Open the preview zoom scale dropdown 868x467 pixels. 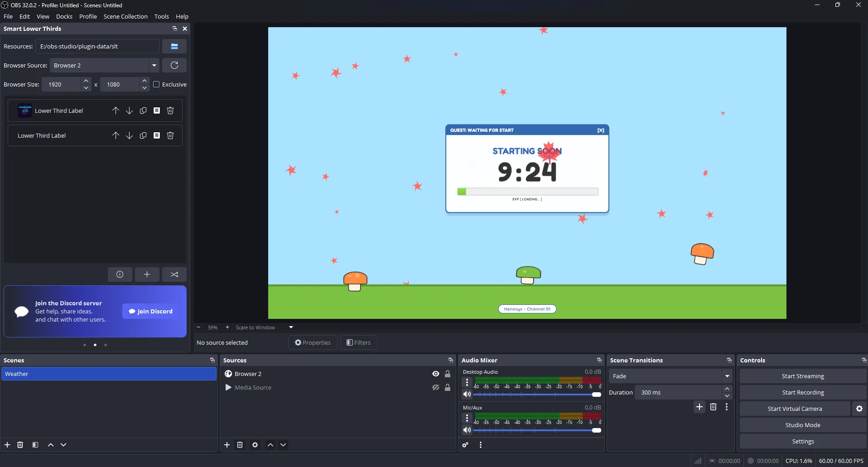[290, 327]
